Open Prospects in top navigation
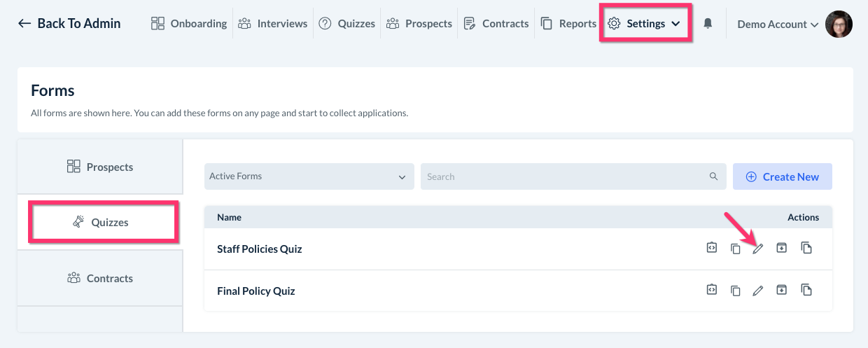This screenshot has width=868, height=348. pyautogui.click(x=418, y=24)
